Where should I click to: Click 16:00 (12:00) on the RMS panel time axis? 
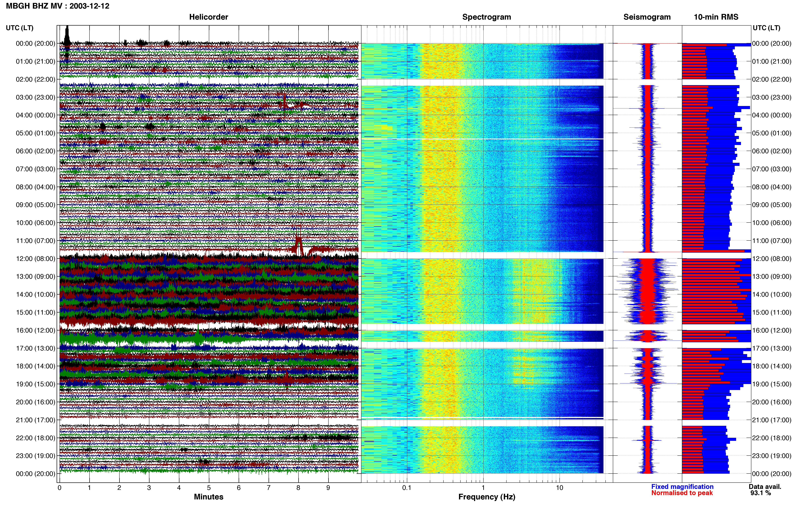(772, 330)
